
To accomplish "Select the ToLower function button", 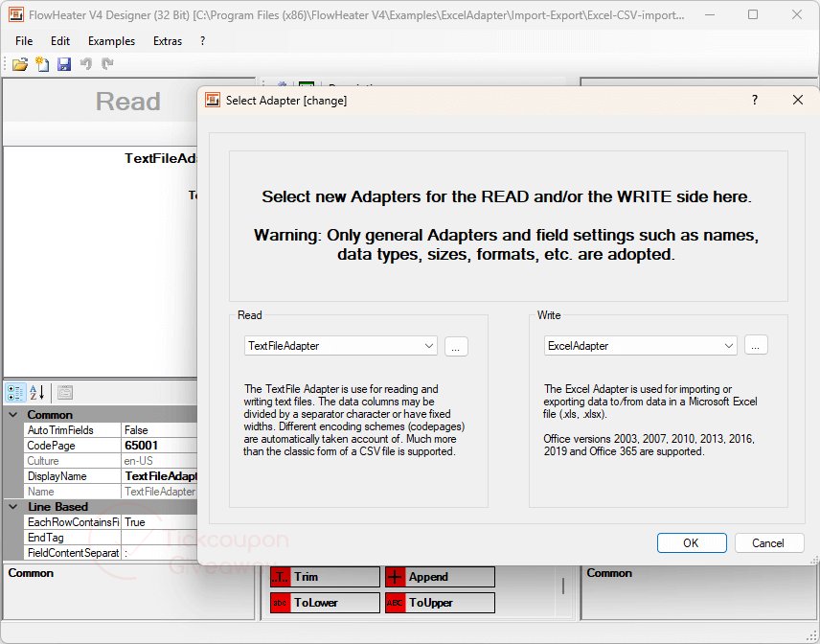I will 325,603.
